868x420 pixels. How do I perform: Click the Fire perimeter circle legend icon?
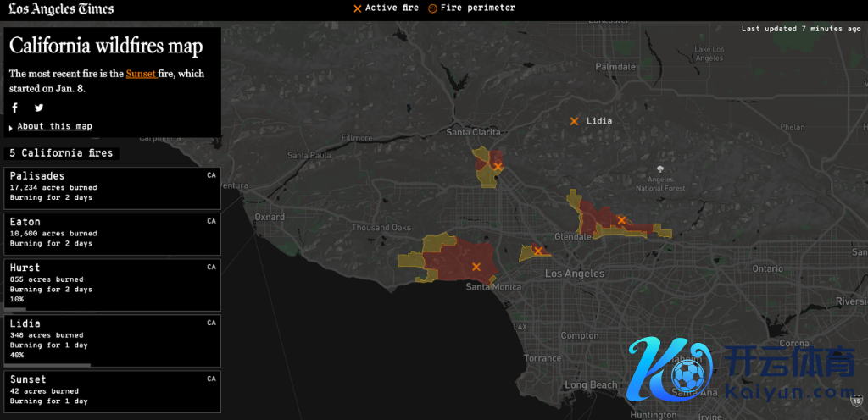coord(432,8)
